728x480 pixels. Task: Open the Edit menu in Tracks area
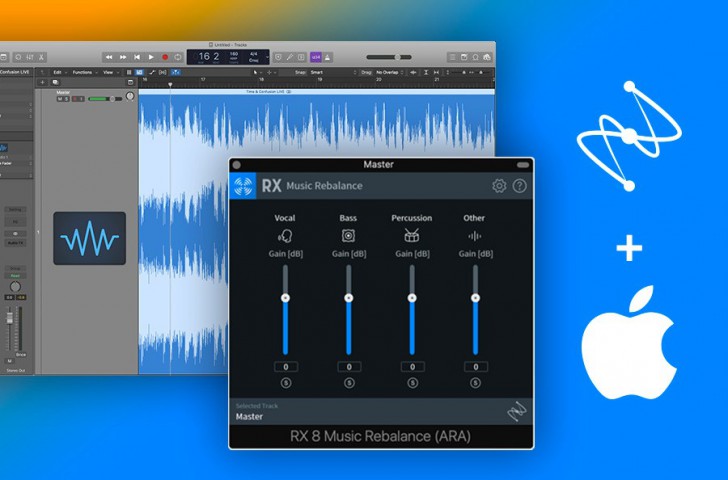tap(58, 72)
